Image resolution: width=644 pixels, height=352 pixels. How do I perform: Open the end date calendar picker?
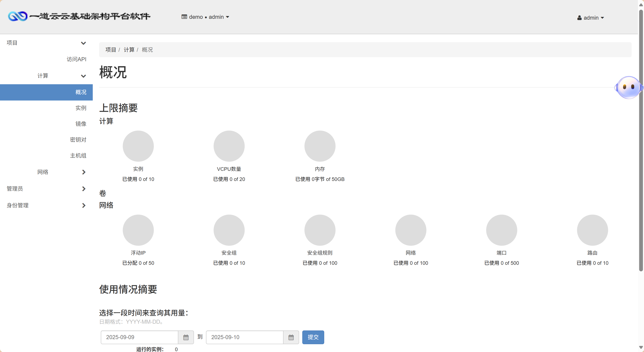tap(291, 337)
